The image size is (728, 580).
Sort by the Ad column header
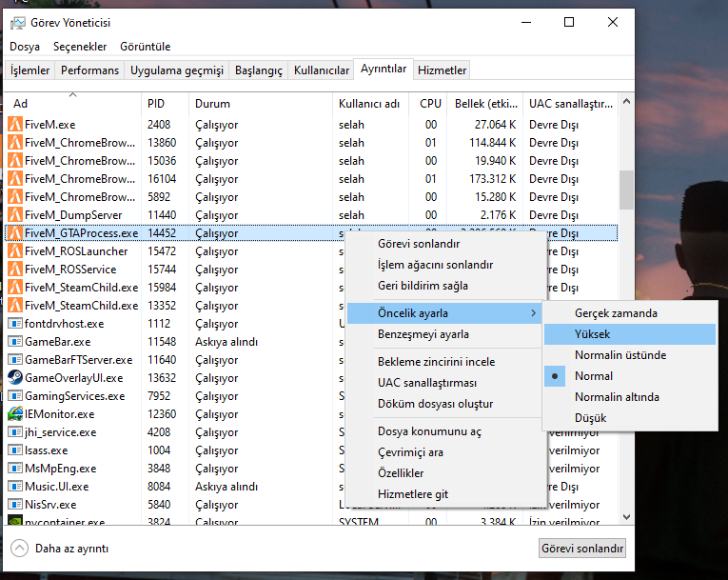72,104
